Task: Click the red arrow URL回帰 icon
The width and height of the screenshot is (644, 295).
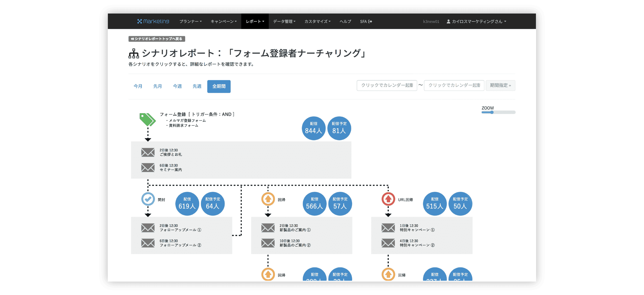Action: pyautogui.click(x=388, y=199)
